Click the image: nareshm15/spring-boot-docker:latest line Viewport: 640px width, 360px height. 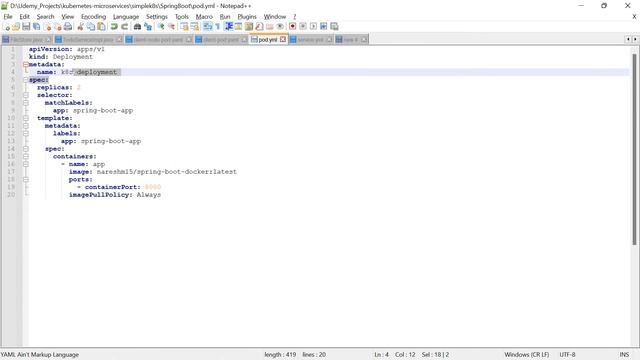pos(153,172)
